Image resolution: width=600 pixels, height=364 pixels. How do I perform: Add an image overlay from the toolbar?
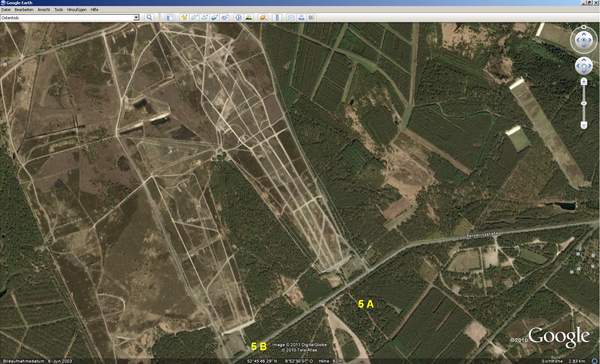pyautogui.click(x=214, y=18)
